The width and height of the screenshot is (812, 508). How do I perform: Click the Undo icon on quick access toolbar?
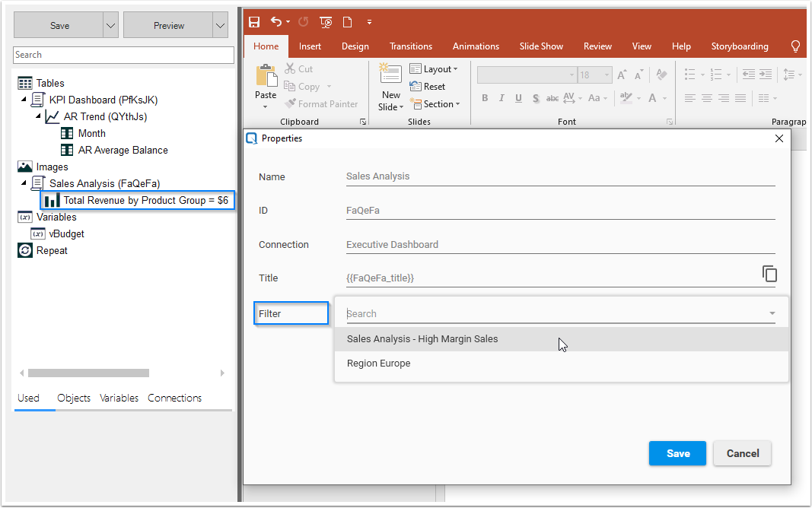click(275, 21)
